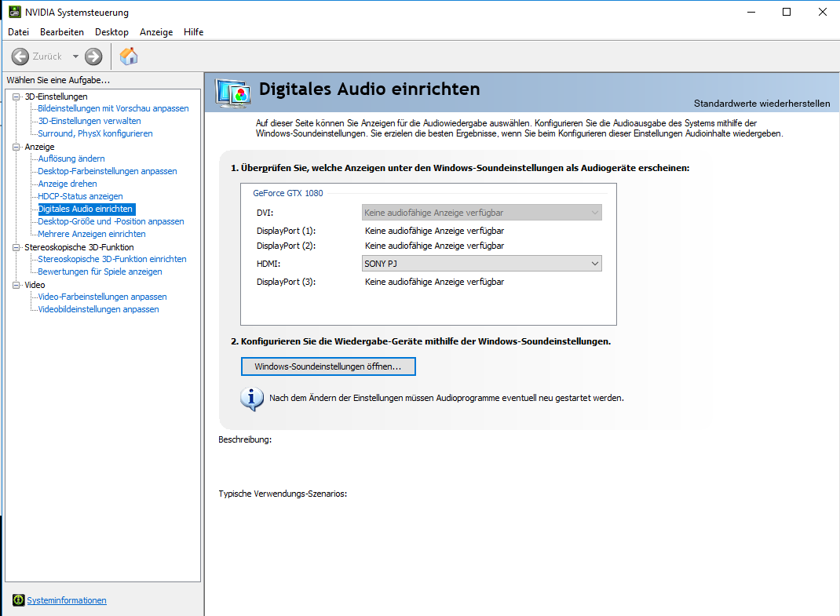Image resolution: width=840 pixels, height=616 pixels.
Task: Click the DisplayPort (2) label
Action: 286,246
